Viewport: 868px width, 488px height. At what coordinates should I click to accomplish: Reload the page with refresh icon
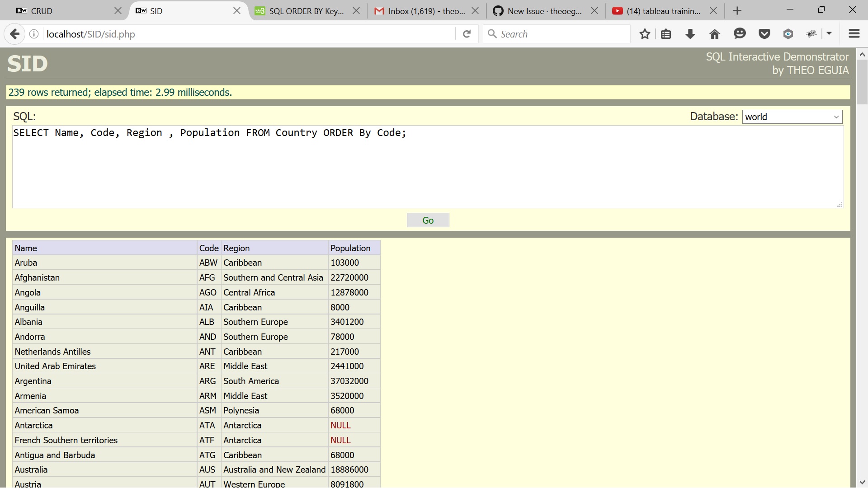pyautogui.click(x=467, y=34)
